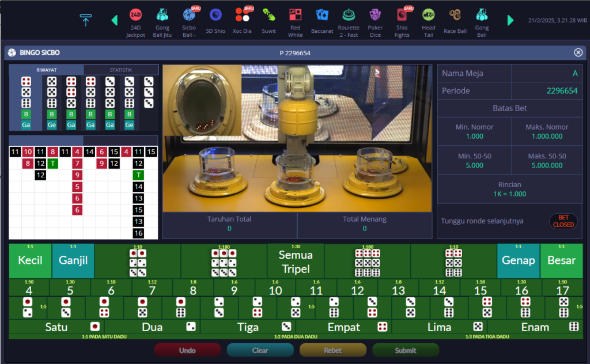The height and width of the screenshot is (364, 590).
Task: Open the Baccarat card game icon
Action: 322,21
